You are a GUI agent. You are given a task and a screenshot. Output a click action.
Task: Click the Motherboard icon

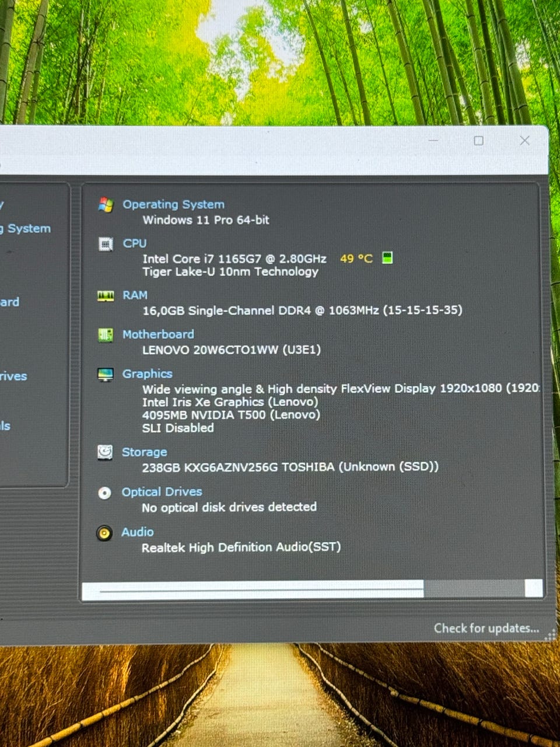(106, 335)
